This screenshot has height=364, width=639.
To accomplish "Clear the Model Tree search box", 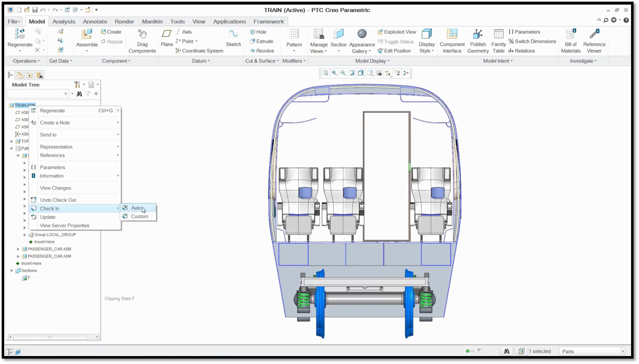I will point(66,94).
